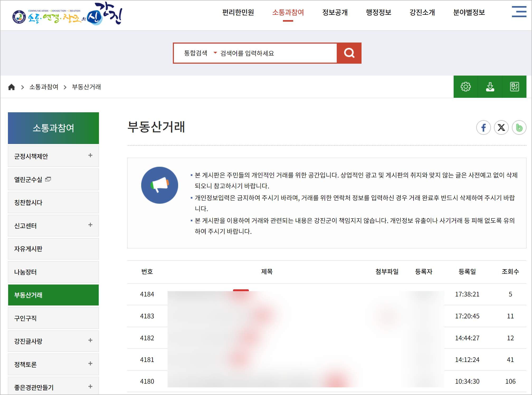Share page on X (Twitter)

501,128
